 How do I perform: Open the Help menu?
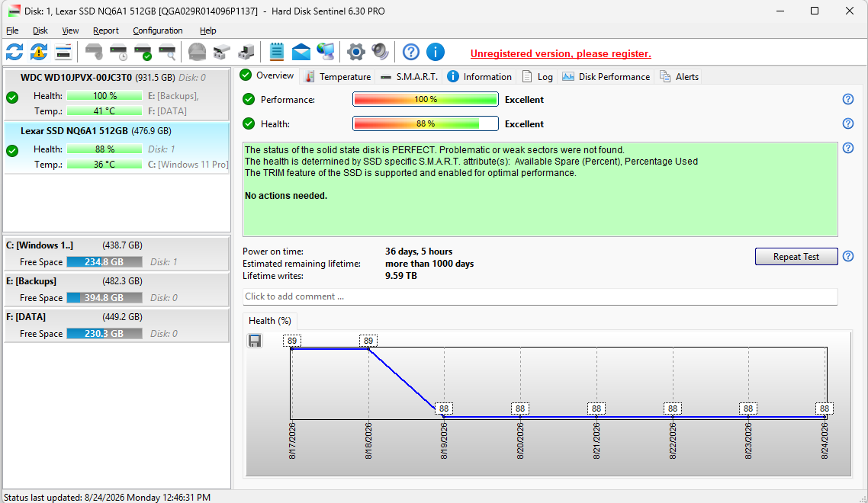[x=207, y=30]
